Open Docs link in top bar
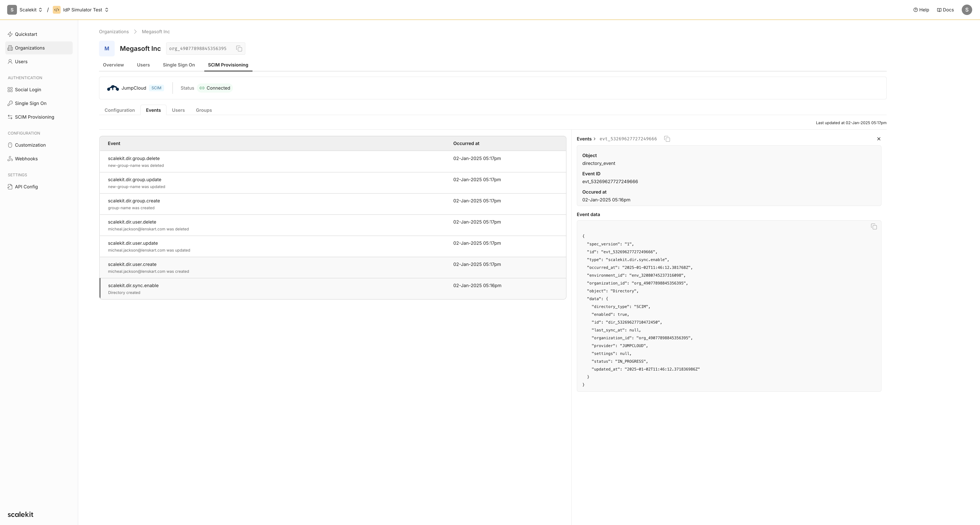Image resolution: width=980 pixels, height=525 pixels. 945,10
